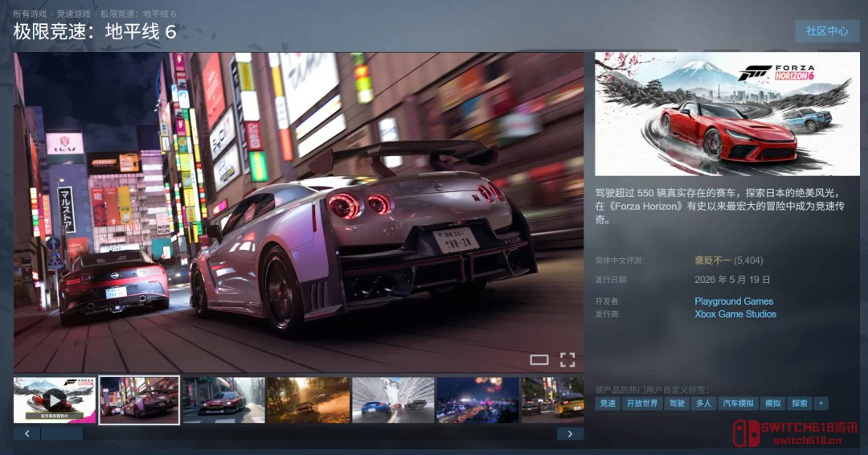This screenshot has width=868, height=455.
Task: Select the highlighted Tokyo street GT-R thumbnail
Action: pos(139,400)
